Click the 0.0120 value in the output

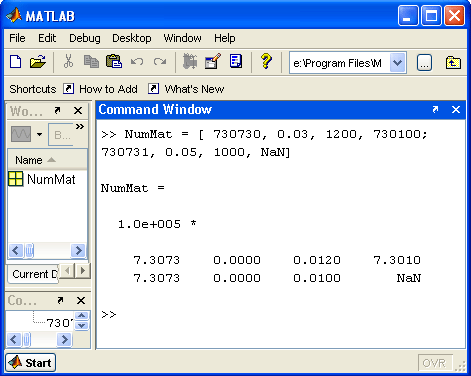click(x=317, y=260)
